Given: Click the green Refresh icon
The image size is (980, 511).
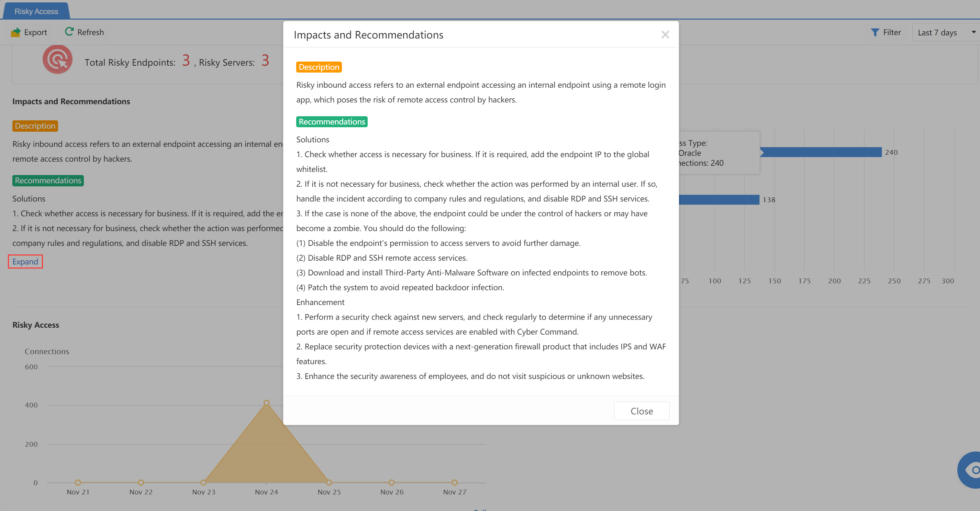Looking at the screenshot, I should (x=69, y=32).
